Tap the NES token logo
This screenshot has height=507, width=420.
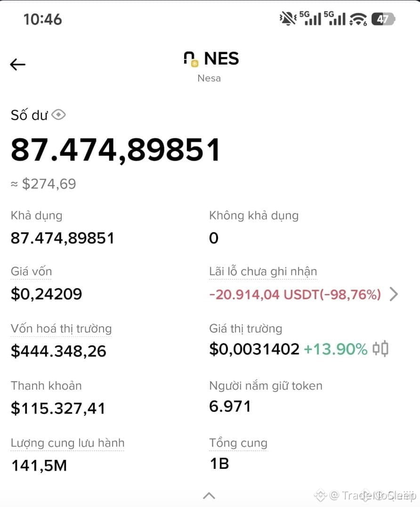coord(191,59)
